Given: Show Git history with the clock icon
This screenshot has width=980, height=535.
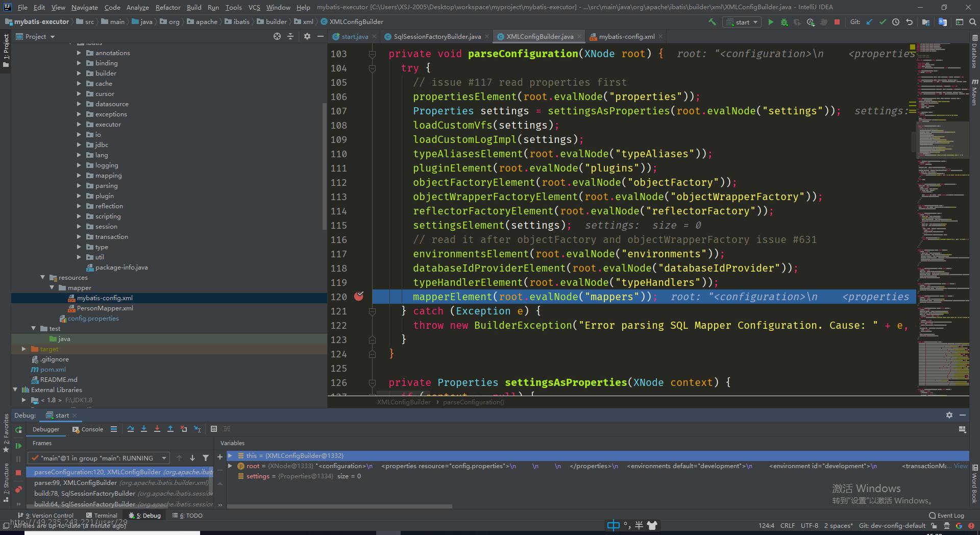Looking at the screenshot, I should click(x=896, y=22).
